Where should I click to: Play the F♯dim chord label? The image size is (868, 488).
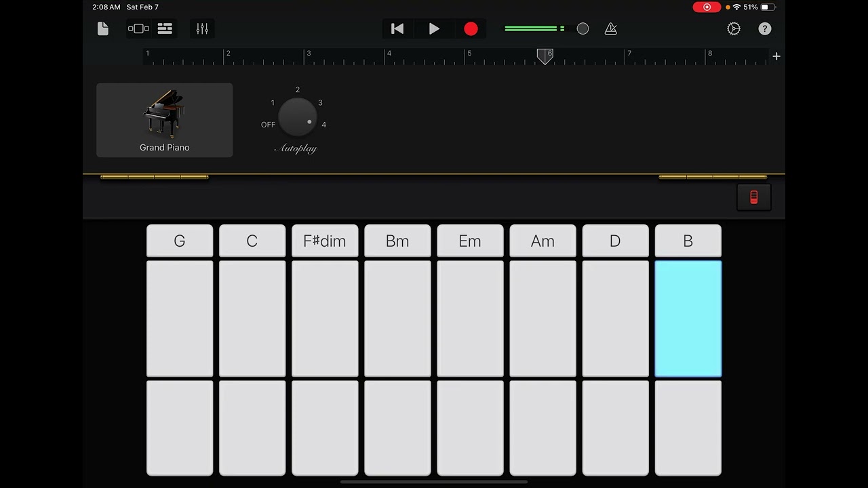tap(325, 241)
